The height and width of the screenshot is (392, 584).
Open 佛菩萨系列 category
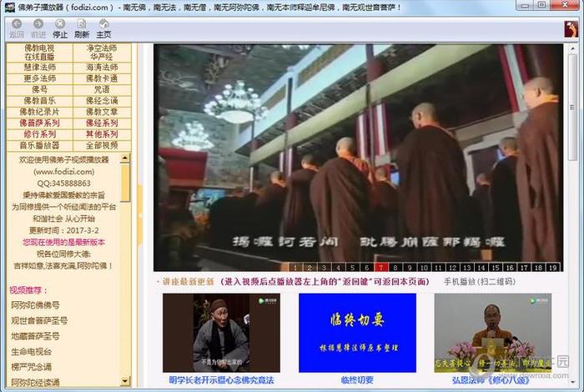[x=39, y=123]
